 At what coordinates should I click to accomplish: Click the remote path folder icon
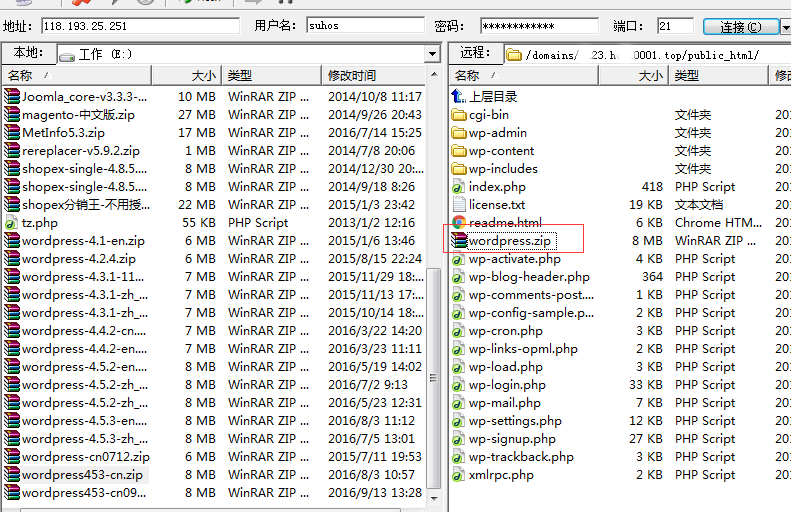(x=514, y=54)
